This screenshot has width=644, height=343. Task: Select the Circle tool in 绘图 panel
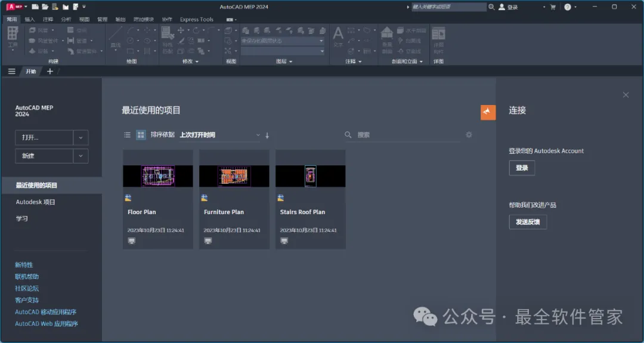click(x=130, y=41)
